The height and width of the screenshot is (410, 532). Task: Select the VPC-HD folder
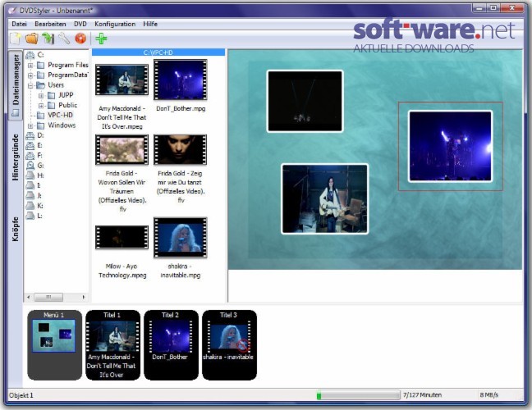tap(60, 115)
